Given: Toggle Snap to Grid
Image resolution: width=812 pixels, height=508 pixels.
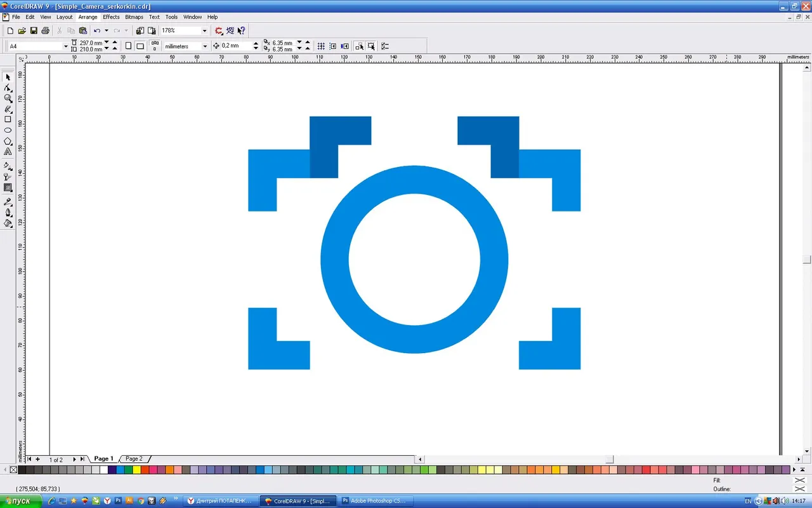Looking at the screenshot, I should [x=321, y=46].
